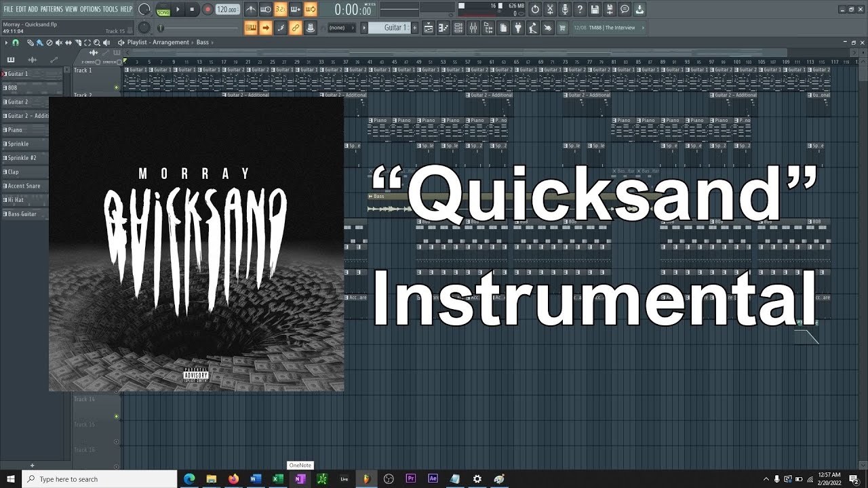The height and width of the screenshot is (488, 868).
Task: Open tempo tapper icon
Action: tap(533, 28)
